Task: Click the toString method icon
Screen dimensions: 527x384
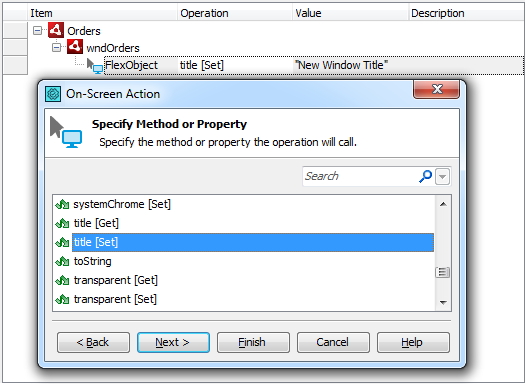Action: point(62,261)
